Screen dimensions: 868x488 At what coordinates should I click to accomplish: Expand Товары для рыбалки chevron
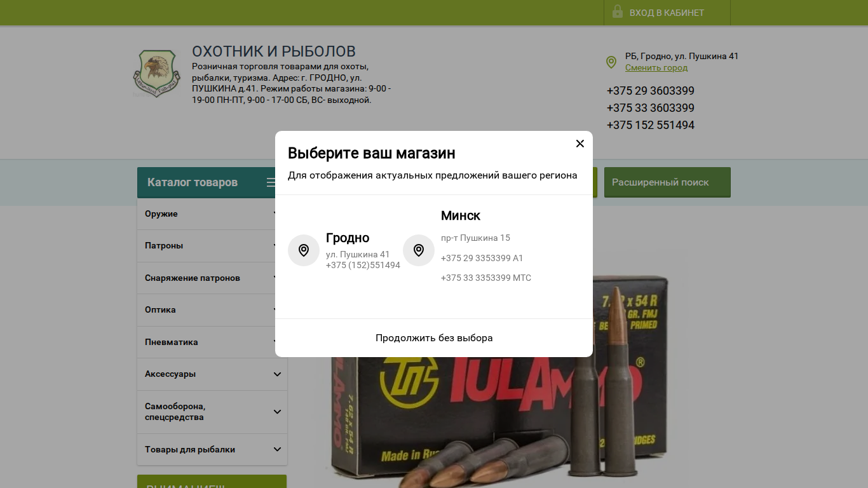[x=277, y=449]
